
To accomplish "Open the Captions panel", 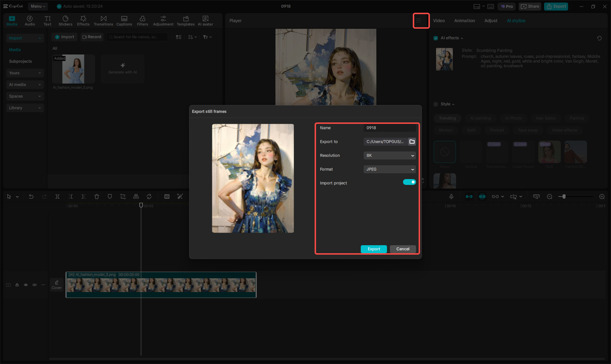I will pos(124,21).
